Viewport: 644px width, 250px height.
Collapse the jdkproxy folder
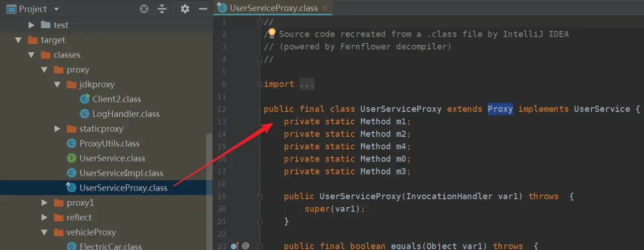point(57,85)
